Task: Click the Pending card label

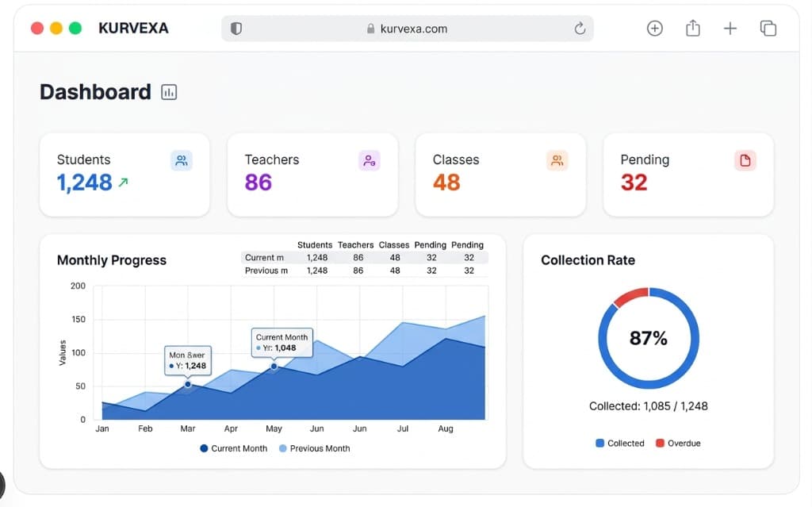Action: pyautogui.click(x=645, y=159)
